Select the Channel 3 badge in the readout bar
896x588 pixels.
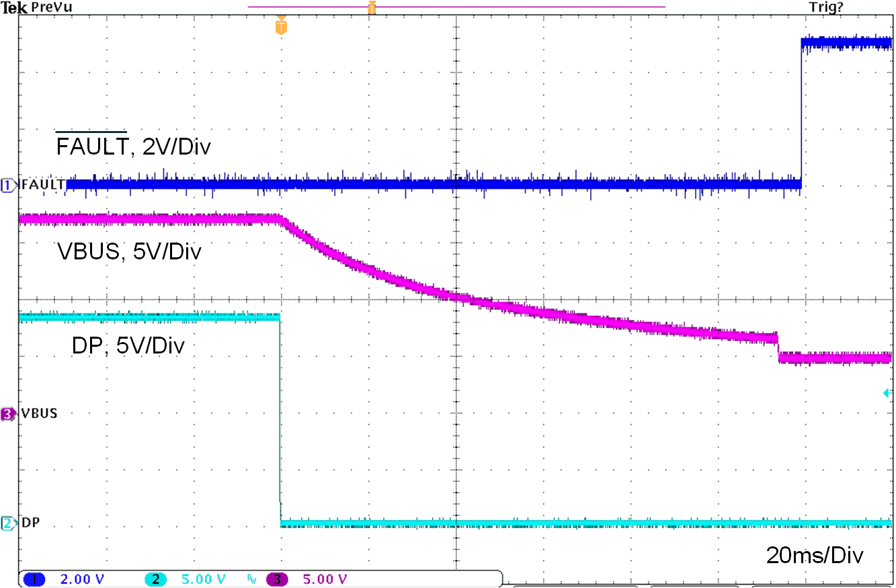(x=276, y=580)
